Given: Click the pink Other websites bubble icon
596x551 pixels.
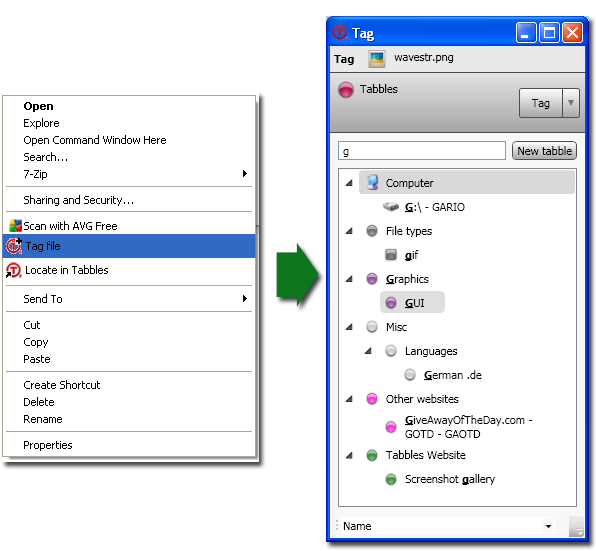Looking at the screenshot, I should click(372, 398).
